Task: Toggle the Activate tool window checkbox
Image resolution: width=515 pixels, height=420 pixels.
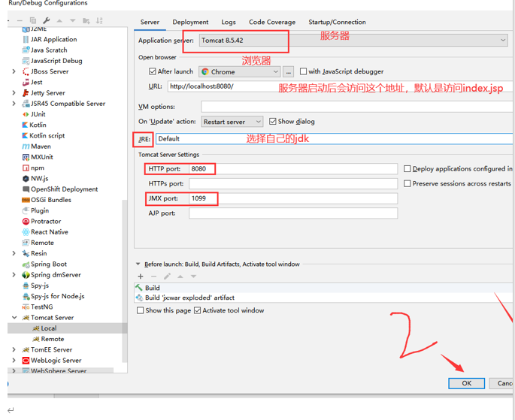Action: pyautogui.click(x=198, y=310)
